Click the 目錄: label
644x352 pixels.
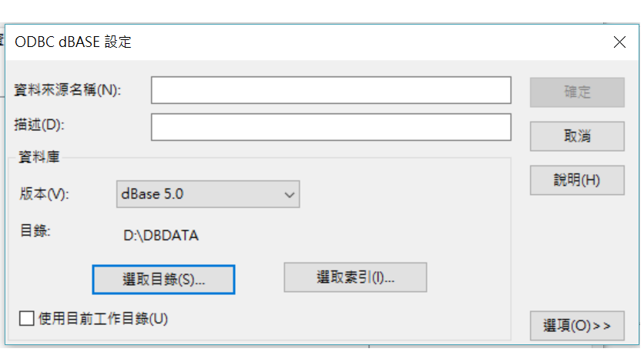tap(35, 231)
